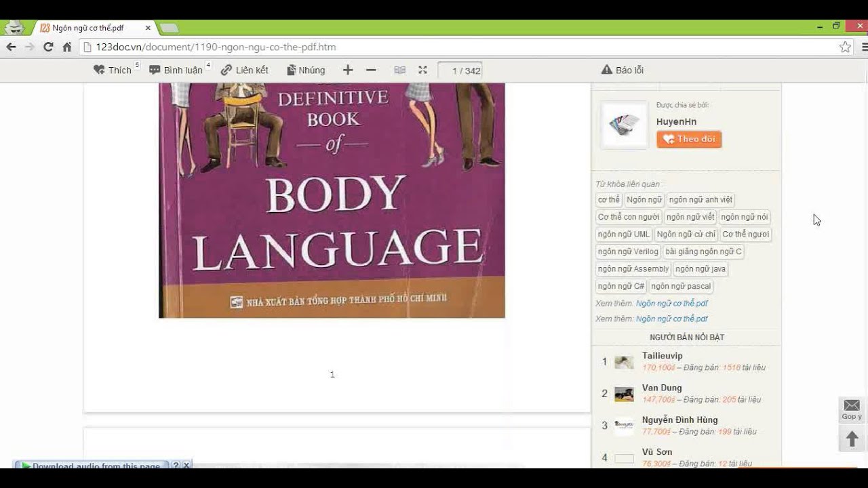Screen dimensions: 868x488
Task: Click the HuyenHn uploader avatar
Action: (x=625, y=125)
